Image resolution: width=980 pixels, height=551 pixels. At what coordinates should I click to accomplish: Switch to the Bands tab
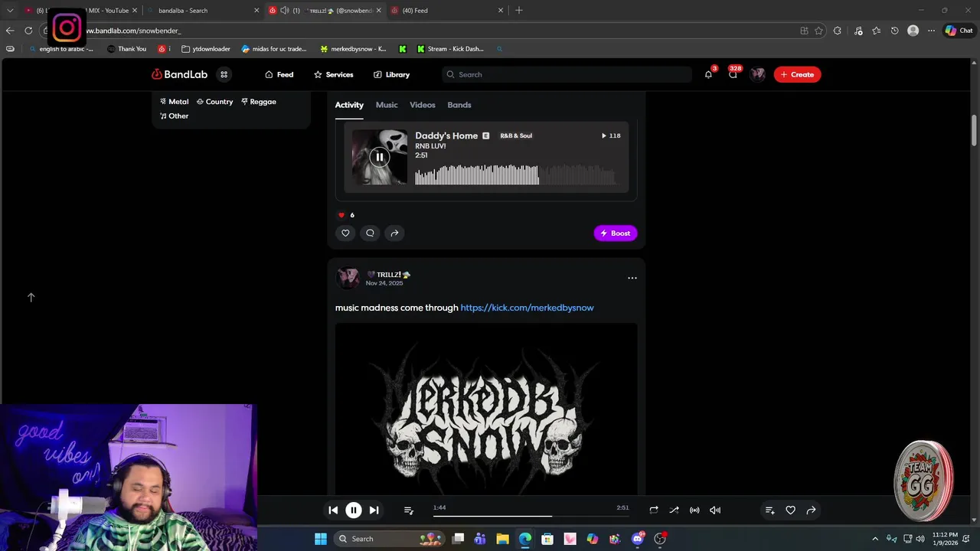tap(459, 105)
